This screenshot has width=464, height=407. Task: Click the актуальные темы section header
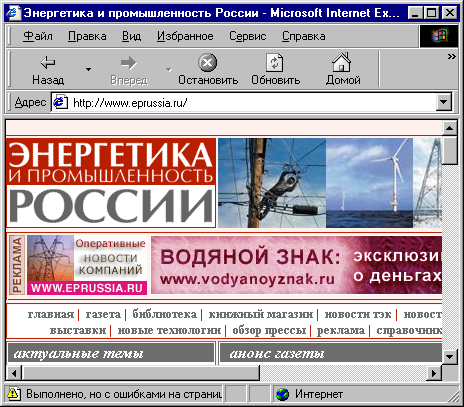tap(111, 353)
